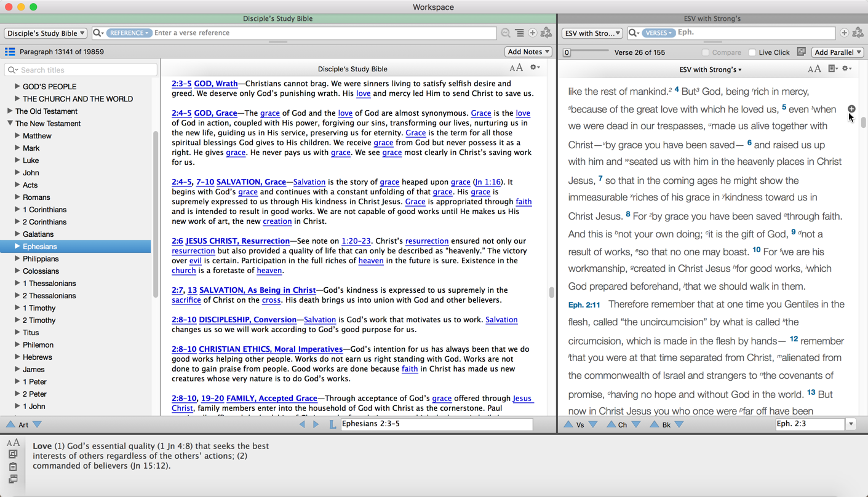Screen dimensions: 868x497
Task: Click the clipboard icon in the Instant Details panel
Action: 13,467
